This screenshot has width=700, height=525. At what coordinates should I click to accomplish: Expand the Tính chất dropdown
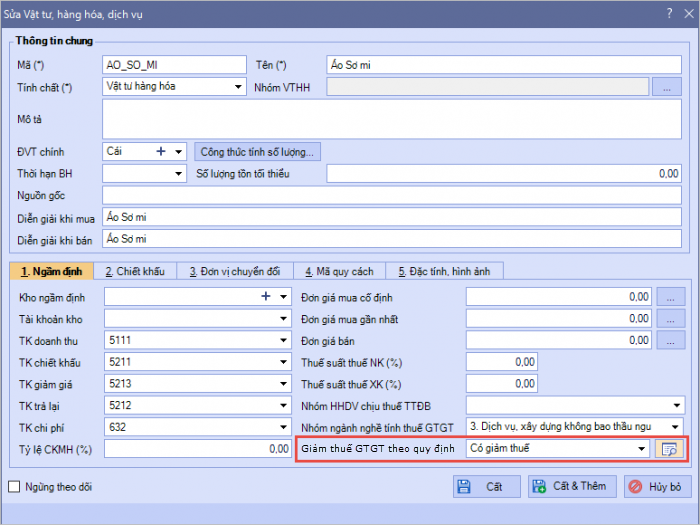238,87
